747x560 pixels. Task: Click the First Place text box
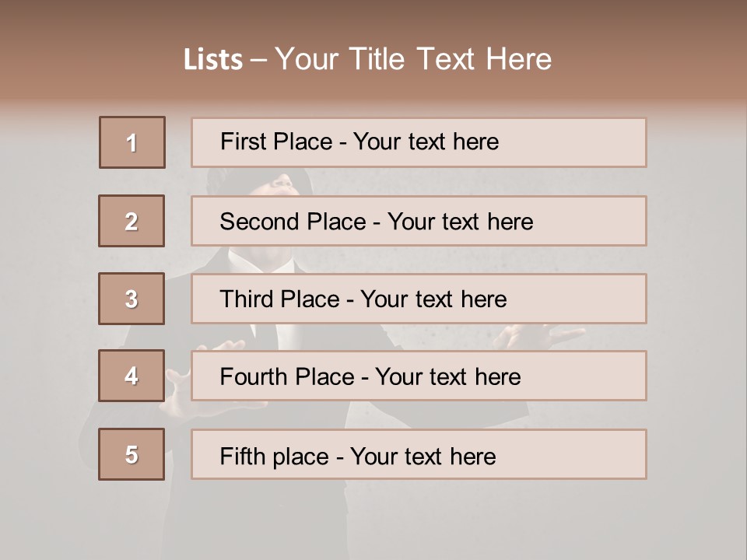click(x=419, y=142)
